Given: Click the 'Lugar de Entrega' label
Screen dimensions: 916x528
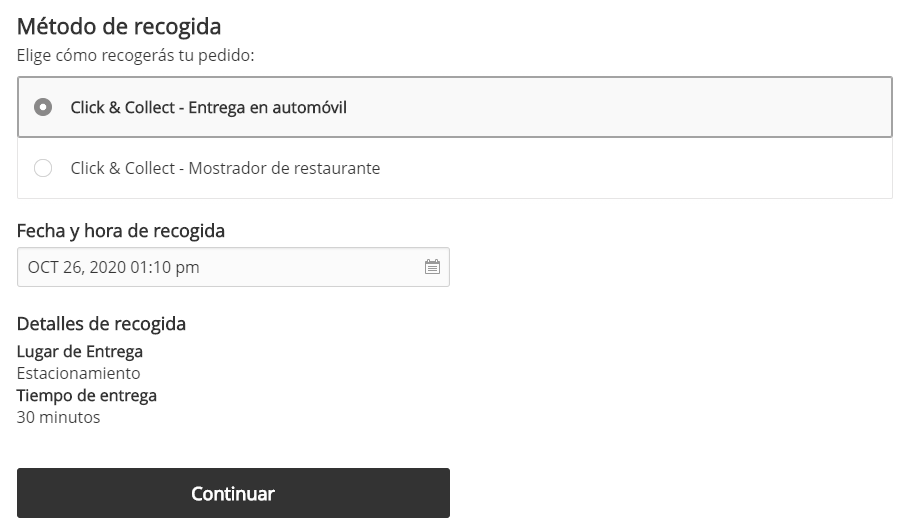Looking at the screenshot, I should click(80, 351).
